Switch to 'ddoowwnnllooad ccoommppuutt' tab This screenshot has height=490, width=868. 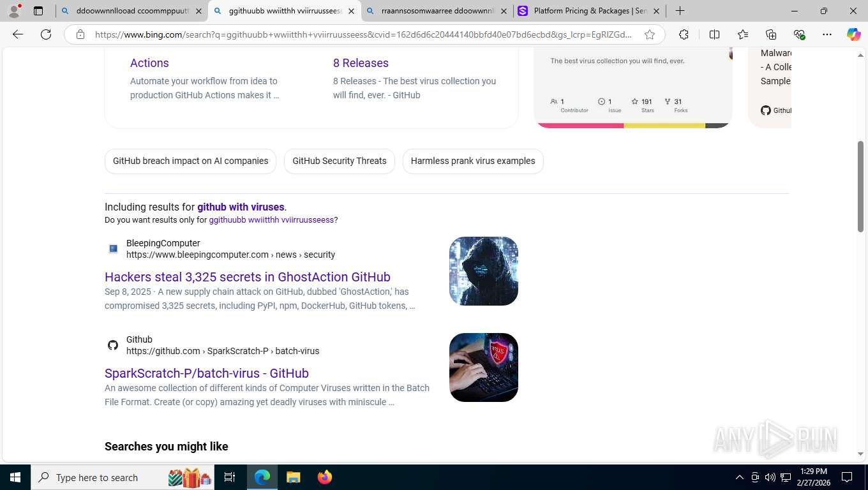pyautogui.click(x=132, y=11)
